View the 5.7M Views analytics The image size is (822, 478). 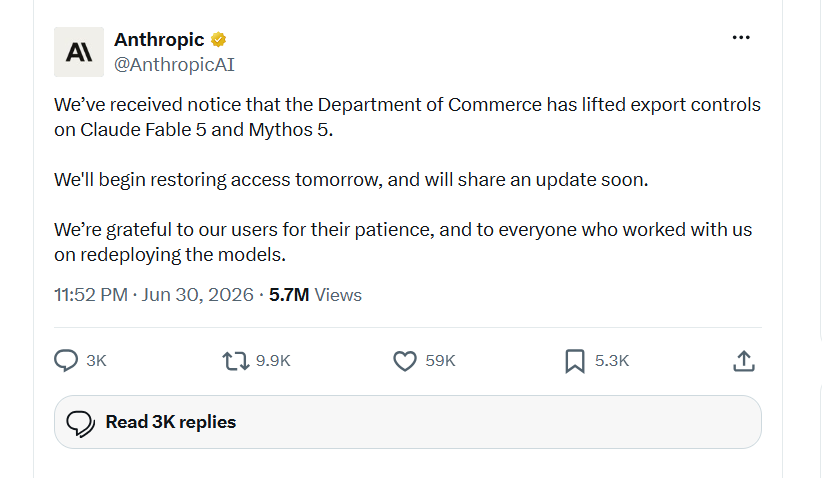[x=315, y=295]
